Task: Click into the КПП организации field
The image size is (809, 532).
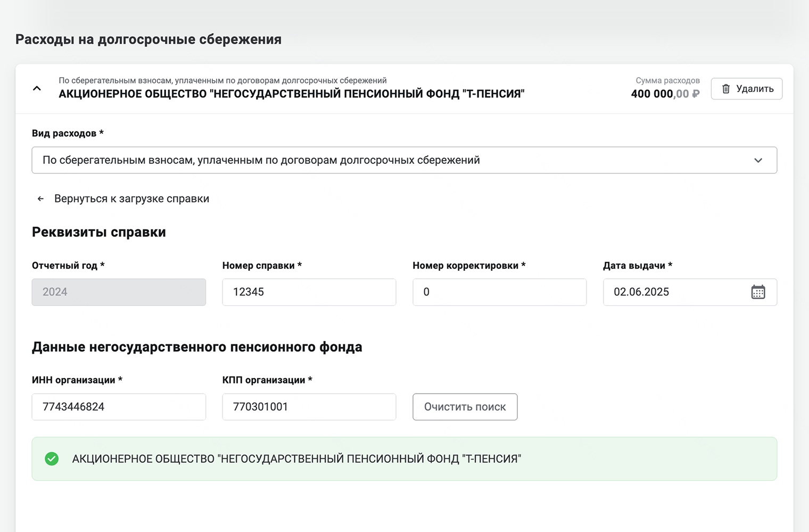Action: (x=309, y=407)
